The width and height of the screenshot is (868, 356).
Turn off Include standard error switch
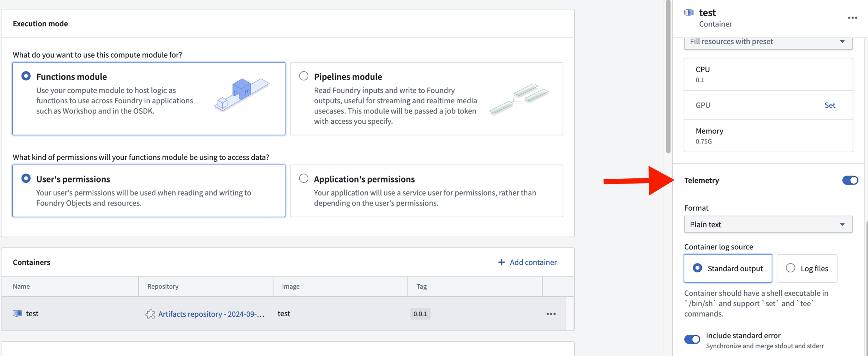[x=692, y=340]
